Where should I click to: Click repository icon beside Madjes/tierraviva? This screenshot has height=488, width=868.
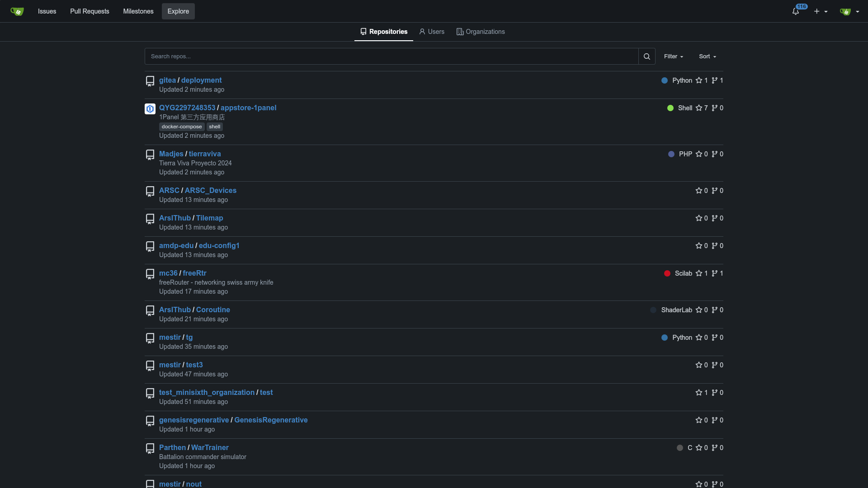click(x=150, y=155)
